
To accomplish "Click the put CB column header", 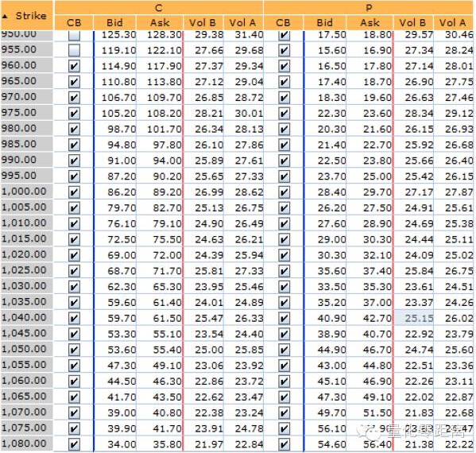I will pyautogui.click(x=283, y=23).
